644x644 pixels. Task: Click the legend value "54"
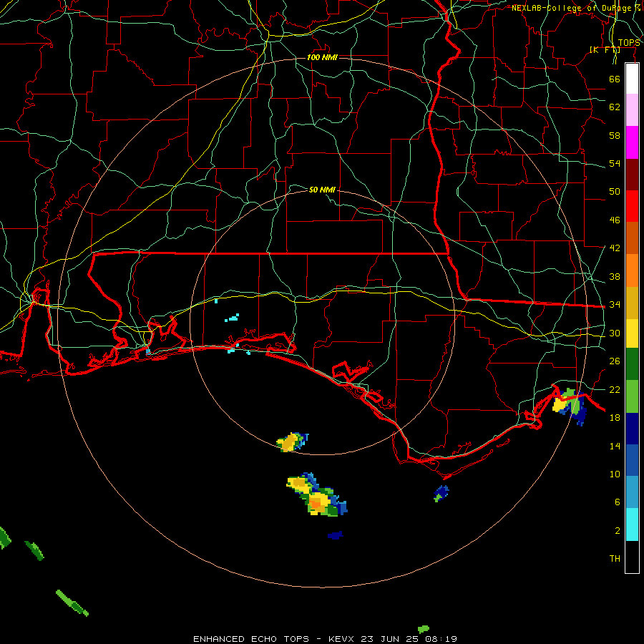(615, 163)
